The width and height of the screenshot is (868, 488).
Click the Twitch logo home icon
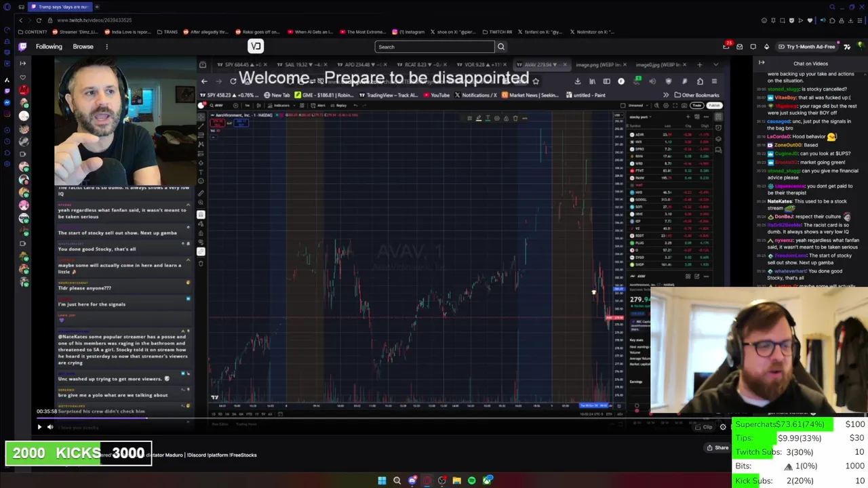click(22, 46)
